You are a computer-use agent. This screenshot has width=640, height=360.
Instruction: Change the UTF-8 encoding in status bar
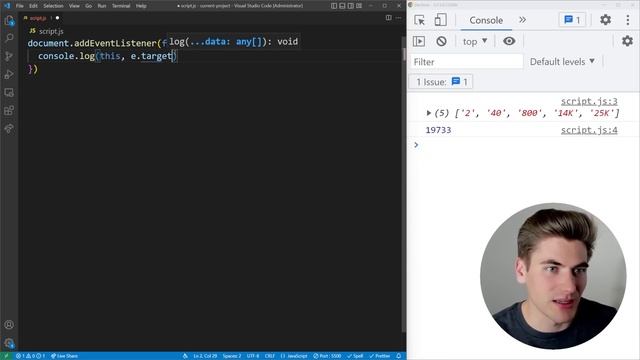[x=253, y=356]
